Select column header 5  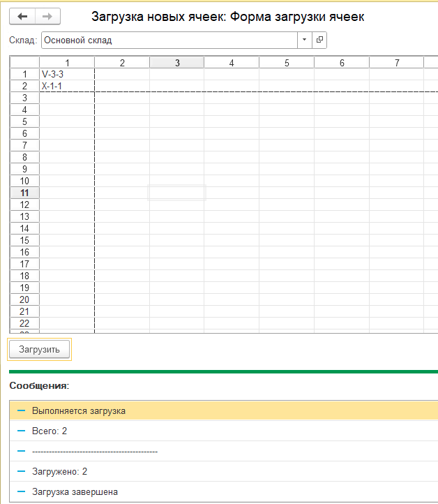point(287,63)
